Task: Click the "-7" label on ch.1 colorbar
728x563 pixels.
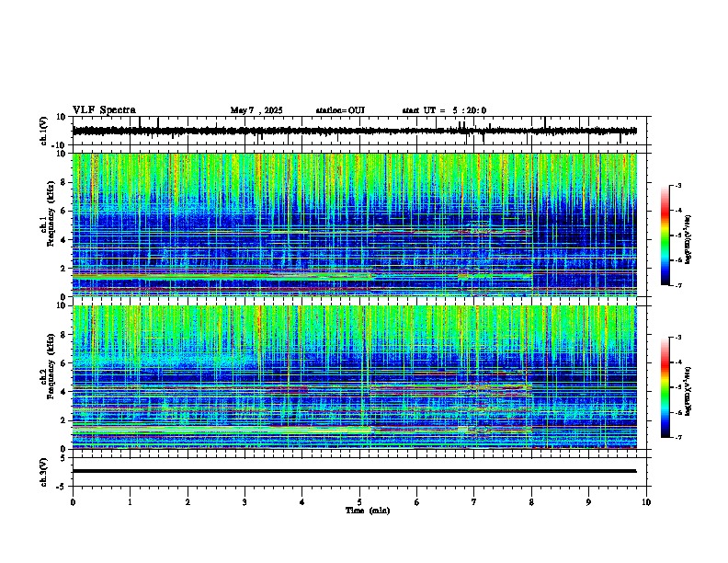Action: pos(678,285)
